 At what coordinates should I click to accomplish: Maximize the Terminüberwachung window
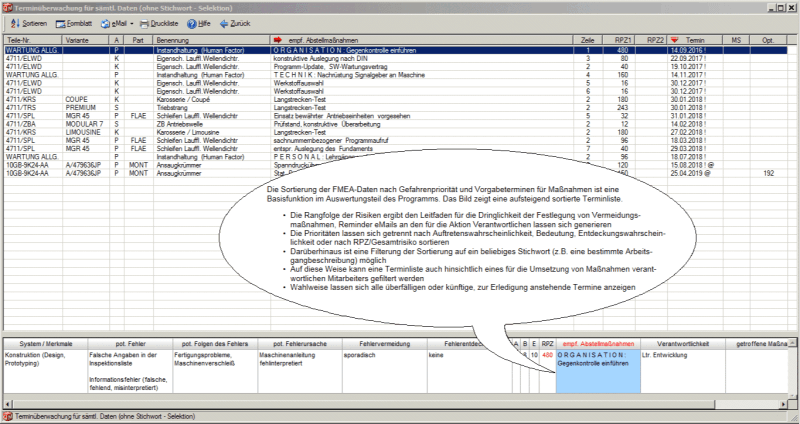[777, 6]
